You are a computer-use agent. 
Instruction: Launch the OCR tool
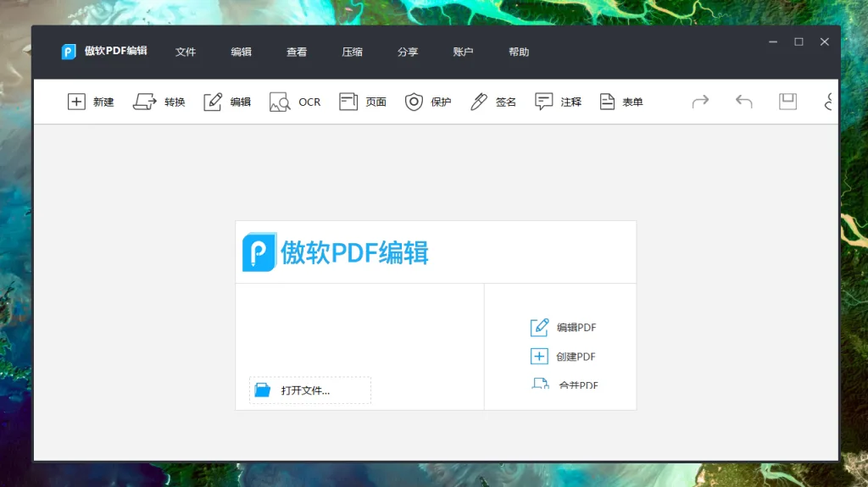(280, 102)
